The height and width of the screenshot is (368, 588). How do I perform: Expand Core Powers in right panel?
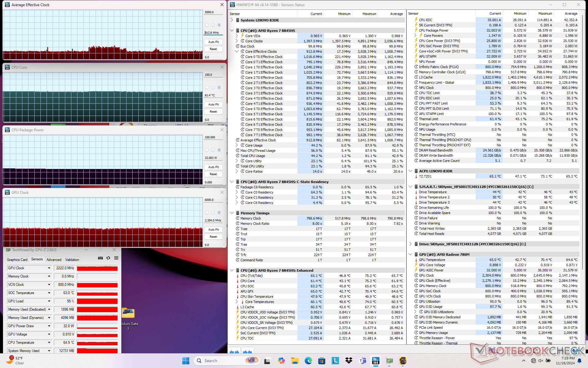pyautogui.click(x=416, y=36)
